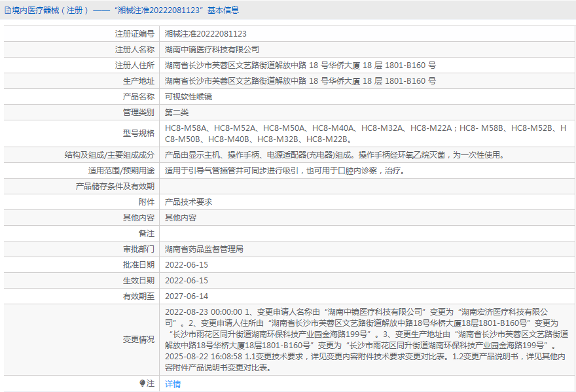
Task: Click the 批准日期 value 2022-06-15
Action: pos(187,265)
